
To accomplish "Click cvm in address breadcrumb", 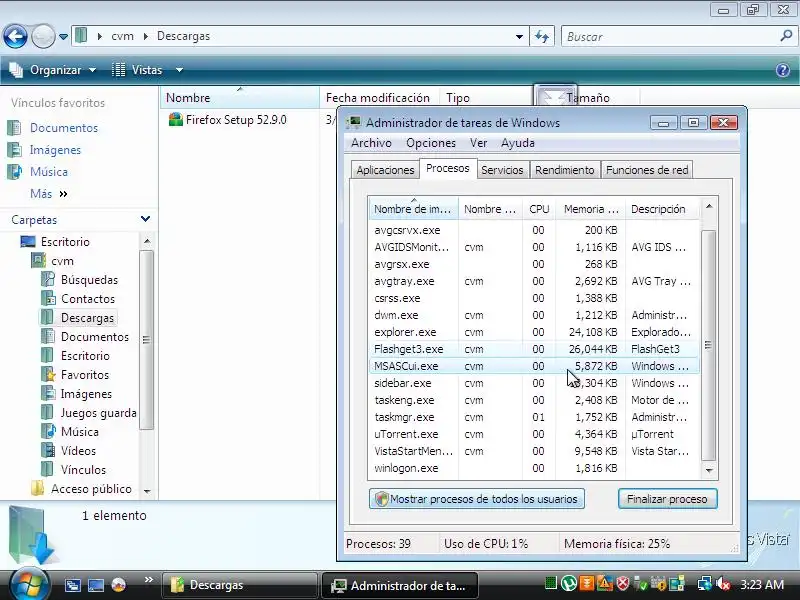I will pyautogui.click(x=122, y=36).
